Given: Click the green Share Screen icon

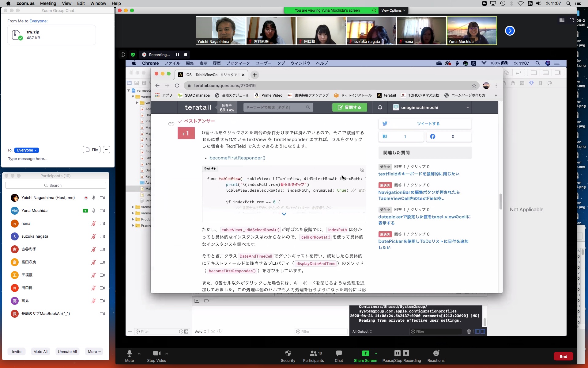Looking at the screenshot, I should pos(365,353).
